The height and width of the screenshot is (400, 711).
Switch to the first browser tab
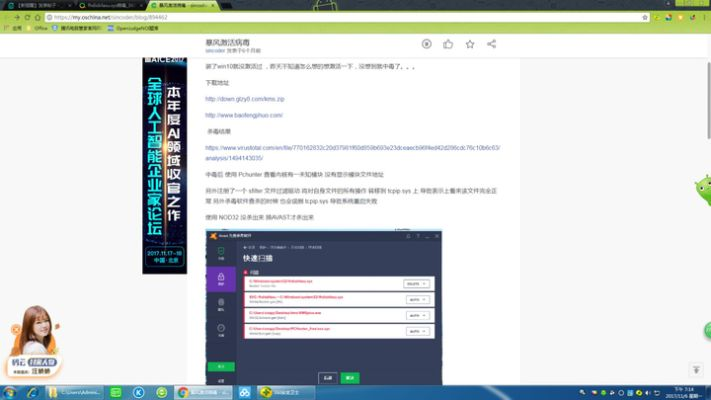point(39,5)
